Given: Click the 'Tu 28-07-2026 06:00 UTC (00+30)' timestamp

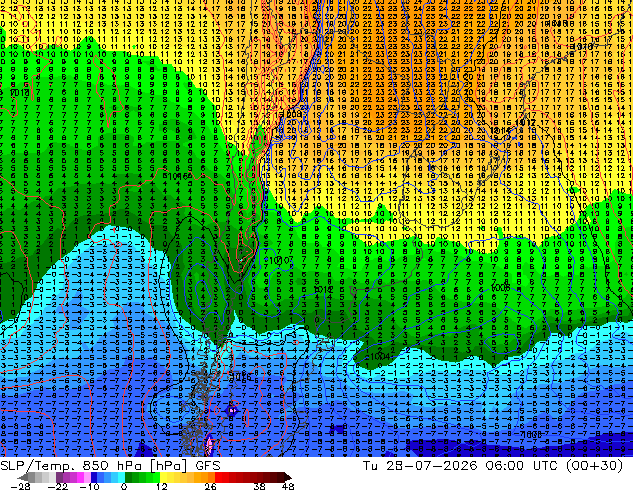Looking at the screenshot, I should [493, 466].
